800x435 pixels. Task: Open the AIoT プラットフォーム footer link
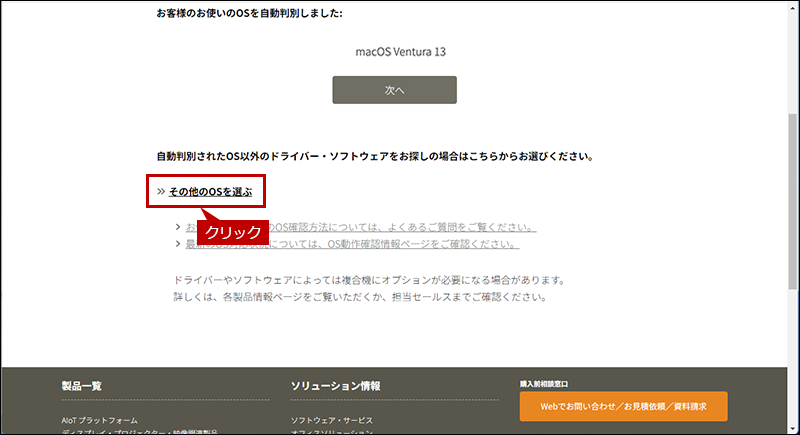click(x=99, y=420)
